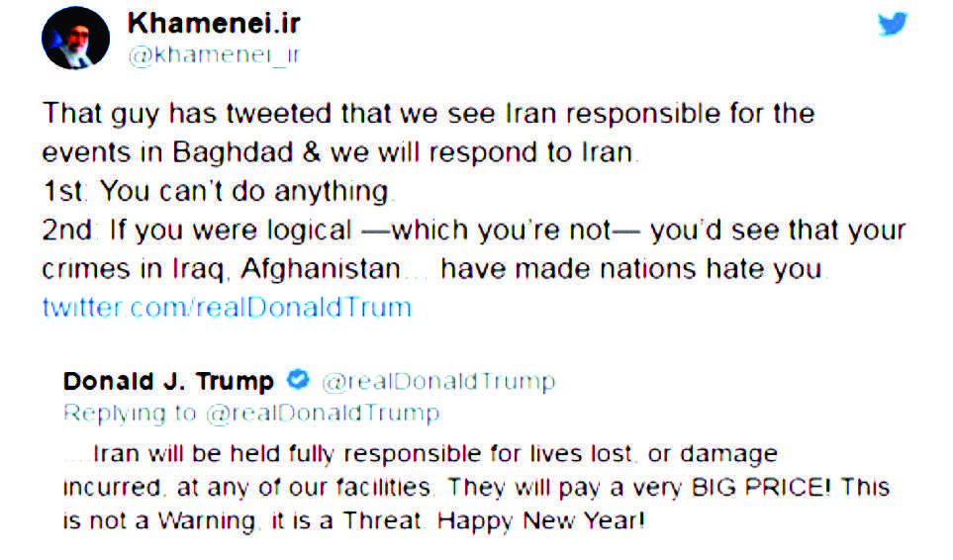
Task: Click the word "Baghdad" in the tweet
Action: (x=227, y=153)
